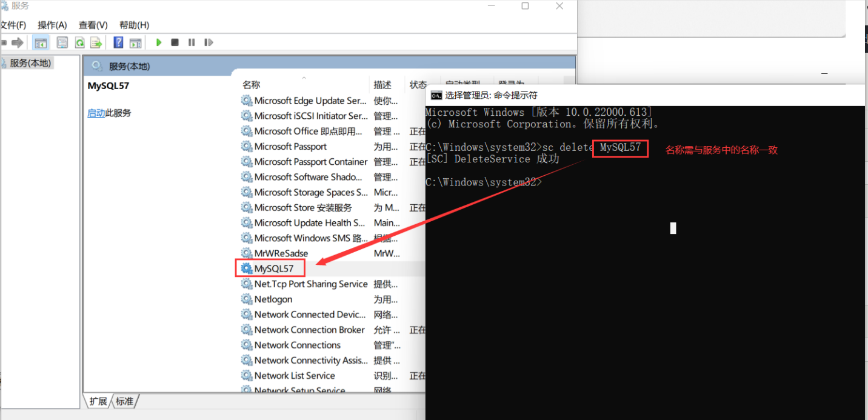868x420 pixels.
Task: Click the gear icon beside MySQL57
Action: click(247, 268)
